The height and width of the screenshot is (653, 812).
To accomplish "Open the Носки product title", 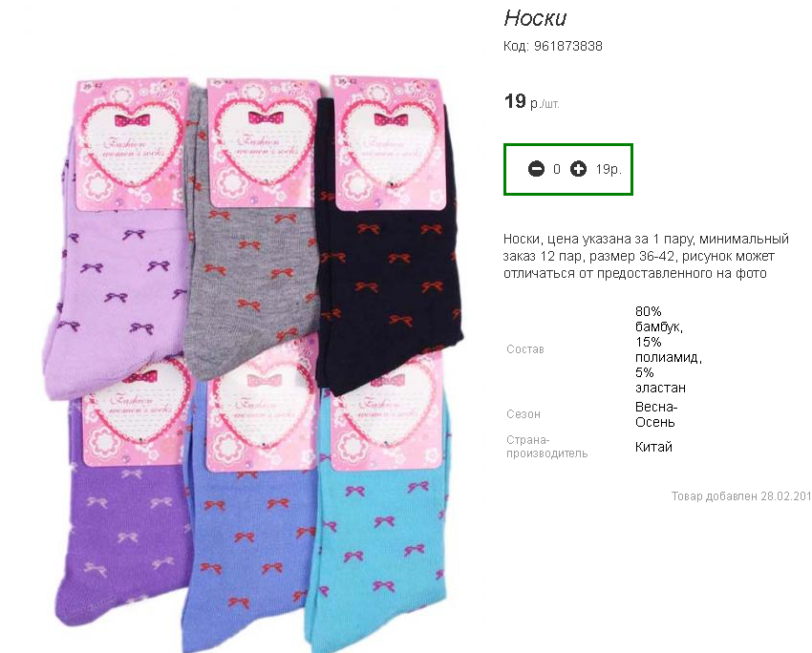I will [x=536, y=18].
